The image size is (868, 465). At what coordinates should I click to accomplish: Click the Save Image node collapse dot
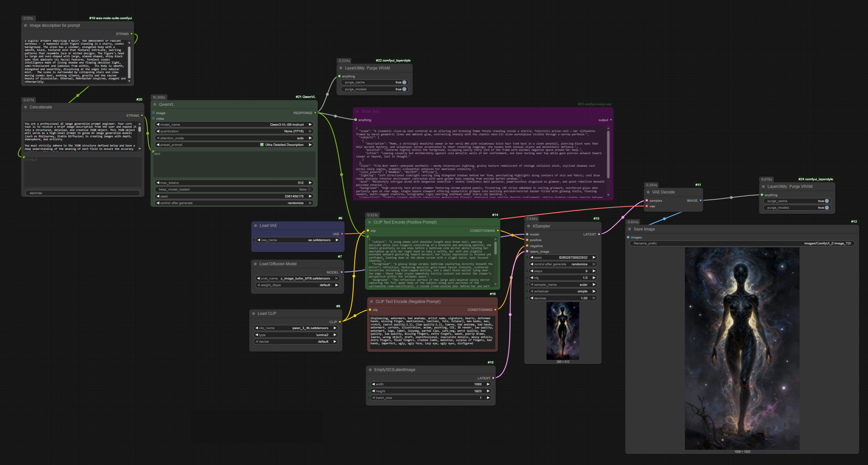(x=630, y=229)
